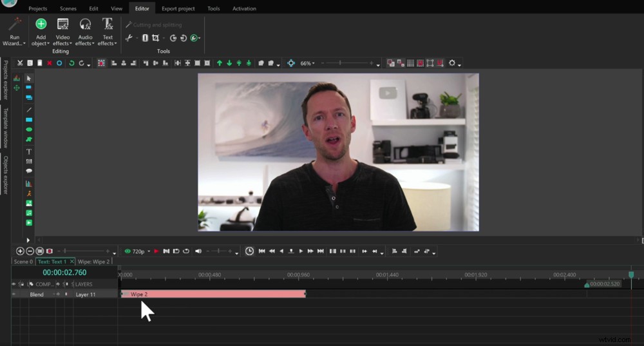Viewport: 644px width, 346px height.
Task: Open the Edit menu
Action: click(93, 8)
